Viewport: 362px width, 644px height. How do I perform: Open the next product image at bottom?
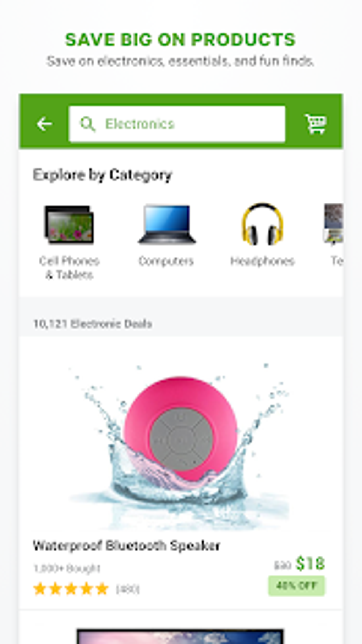[x=180, y=636]
